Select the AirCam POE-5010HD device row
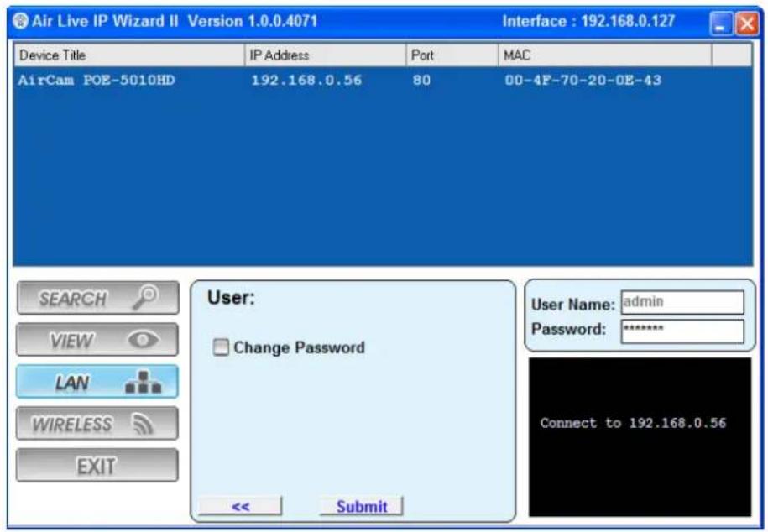This screenshot has width=768, height=532. coord(383,81)
